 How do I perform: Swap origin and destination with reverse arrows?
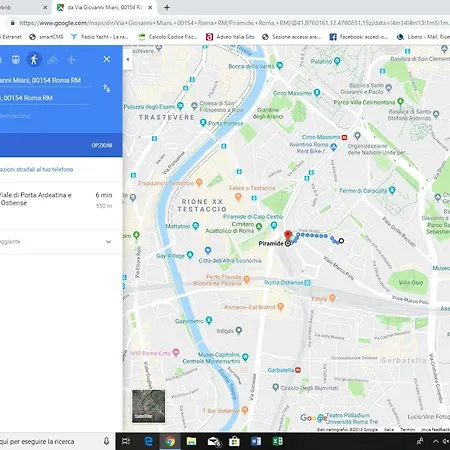(107, 88)
